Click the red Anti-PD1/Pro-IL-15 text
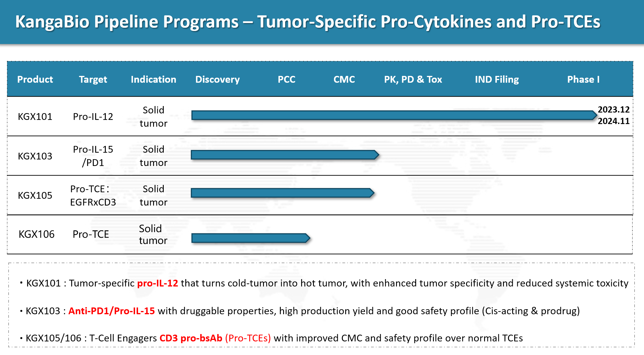 click(111, 311)
